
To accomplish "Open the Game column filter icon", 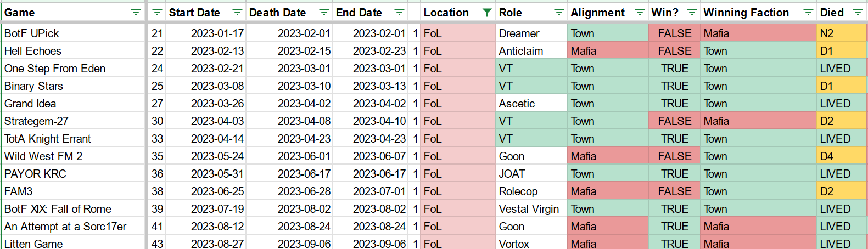I will click(136, 13).
